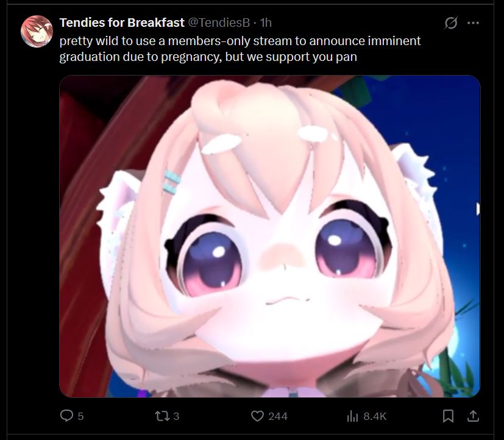The width and height of the screenshot is (504, 440).
Task: Open the three-dot More options menu
Action: tap(473, 23)
